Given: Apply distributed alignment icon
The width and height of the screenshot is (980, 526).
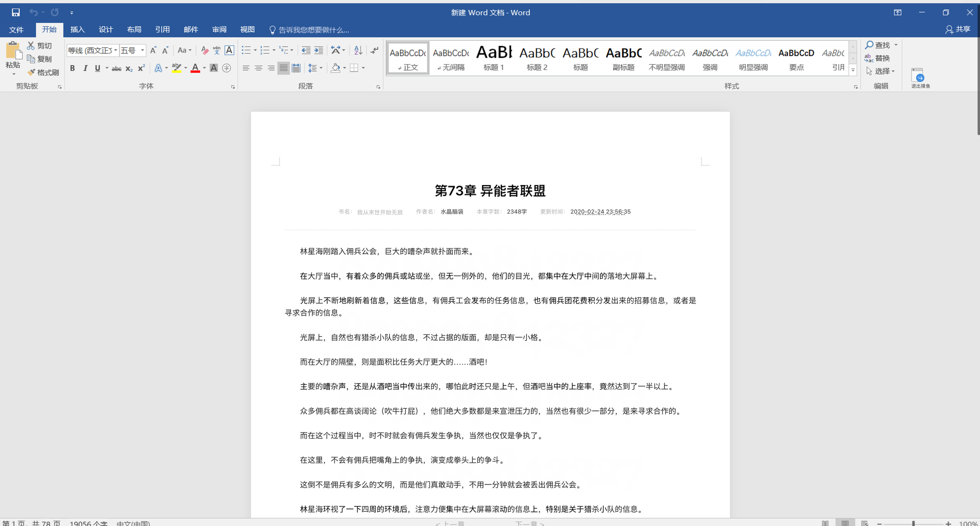Looking at the screenshot, I should (x=296, y=68).
